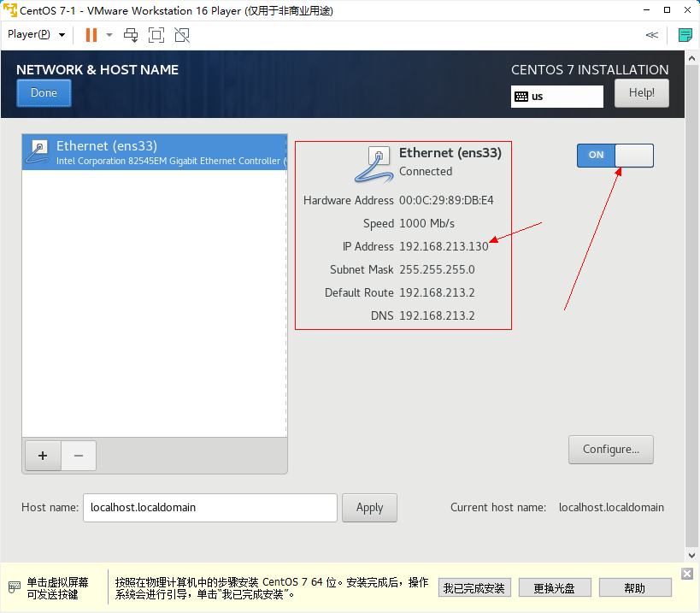Image resolution: width=700 pixels, height=613 pixels.
Task: Click the 更换光盘 button
Action: pyautogui.click(x=554, y=588)
